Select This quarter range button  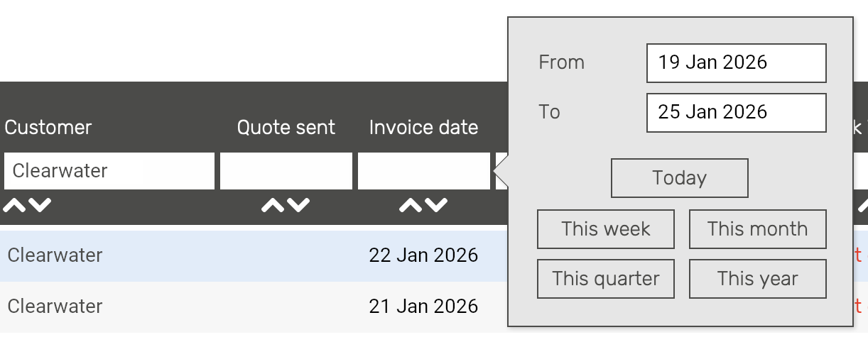click(605, 279)
